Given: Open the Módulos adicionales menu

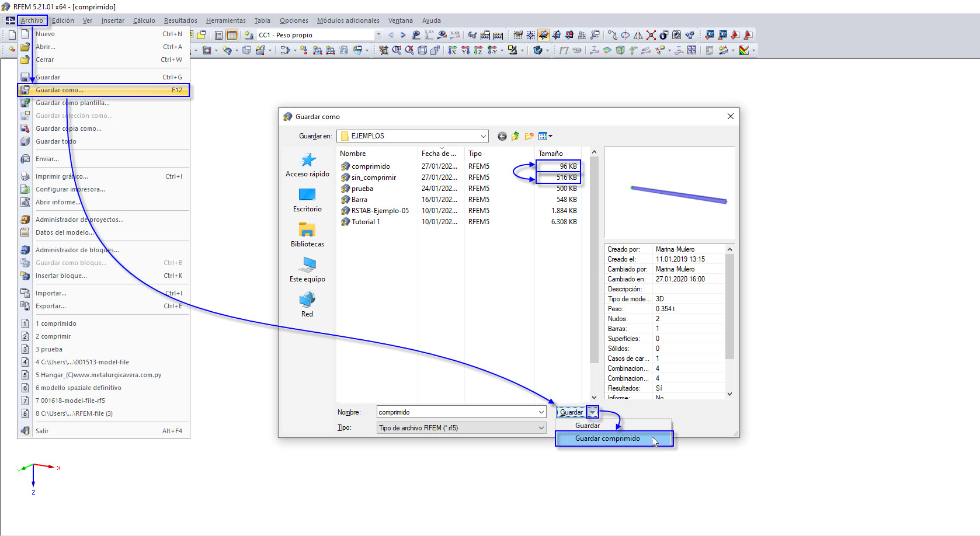Looking at the screenshot, I should (348, 20).
